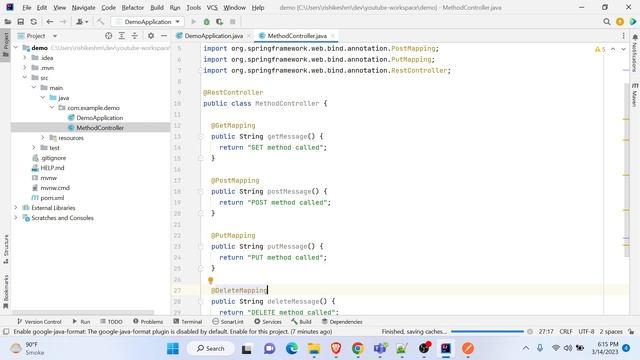Image resolution: width=640 pixels, height=360 pixels.
Task: Collapse all in Project panel
Action: (135, 36)
